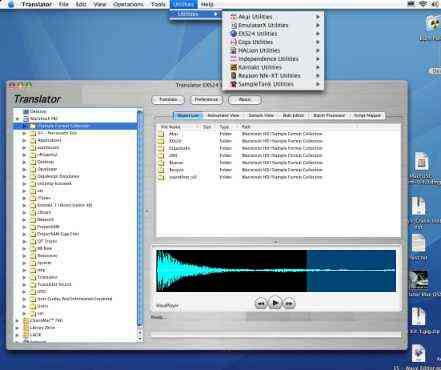
Task: Open the Operations menu
Action: pos(128,4)
